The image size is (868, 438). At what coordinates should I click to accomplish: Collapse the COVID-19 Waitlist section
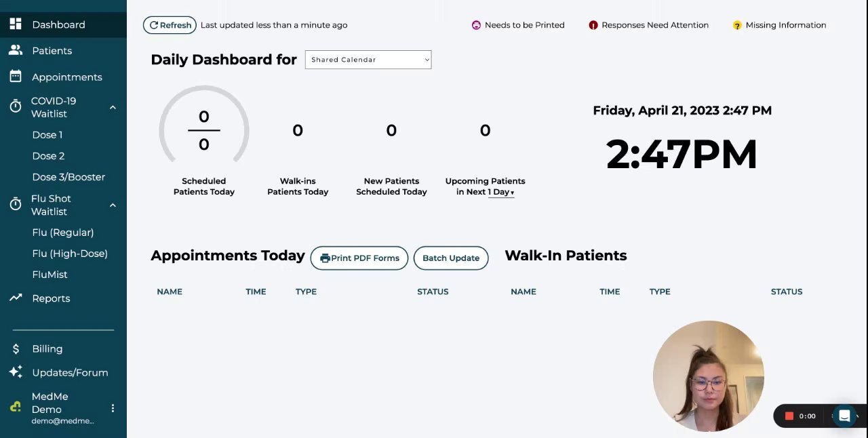[x=113, y=107]
